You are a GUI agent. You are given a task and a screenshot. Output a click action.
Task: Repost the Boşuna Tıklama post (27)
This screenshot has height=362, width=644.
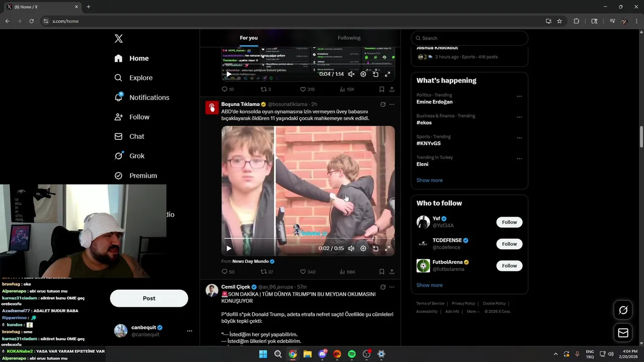click(x=267, y=272)
